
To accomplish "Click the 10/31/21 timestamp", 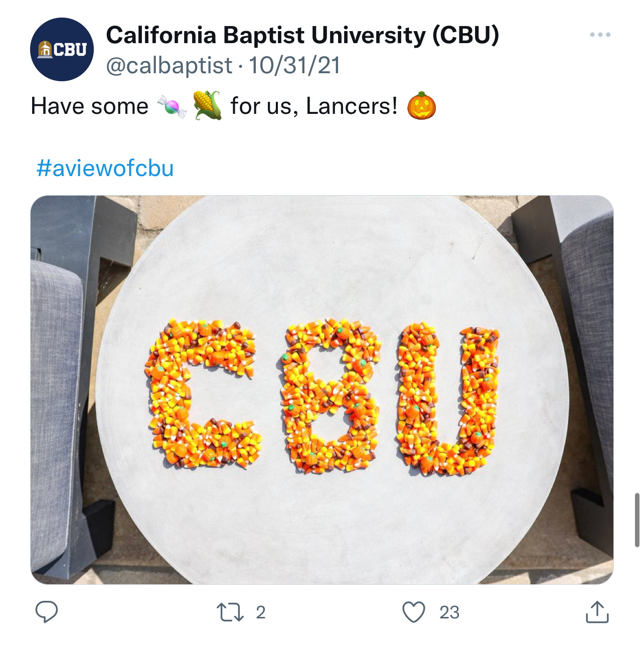I will coord(295,66).
